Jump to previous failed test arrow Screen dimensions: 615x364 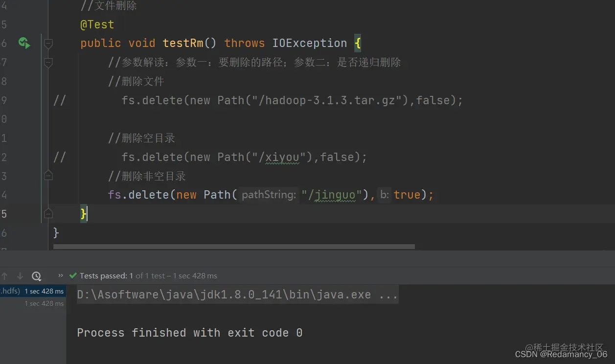5,276
